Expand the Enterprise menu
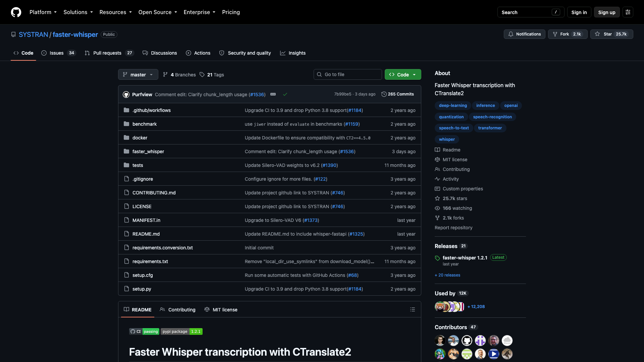The height and width of the screenshot is (362, 644). click(199, 12)
